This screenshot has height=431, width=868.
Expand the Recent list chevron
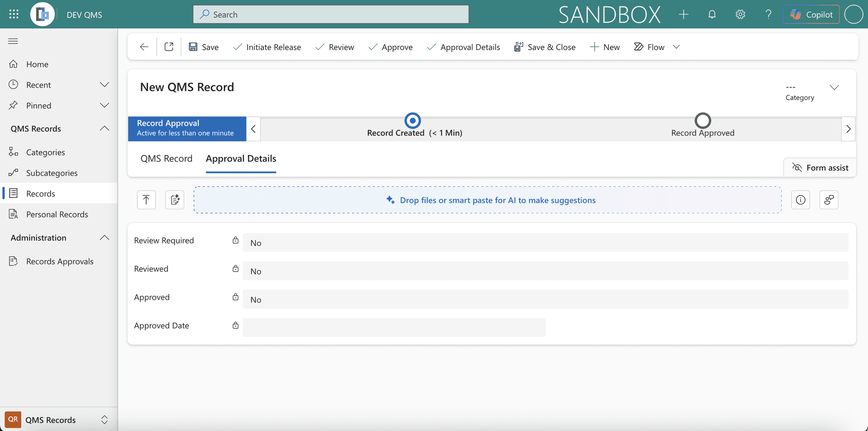(x=104, y=85)
